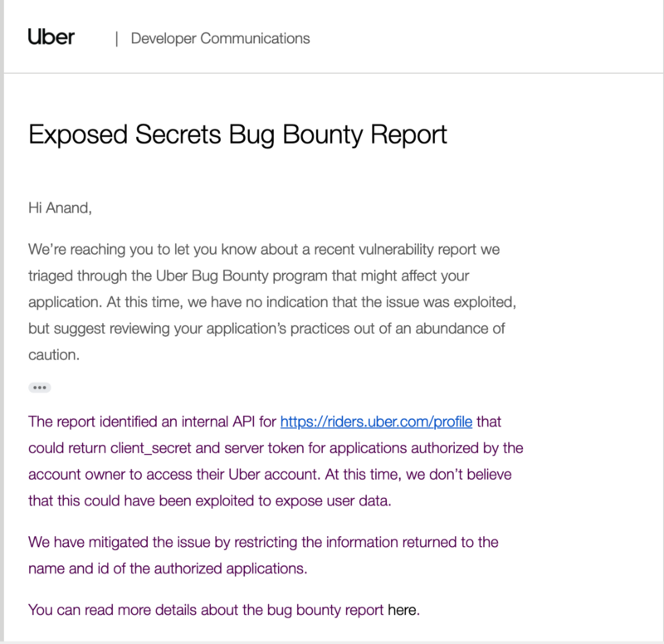The image size is (664, 644).
Task: Click the horizontal separator line below the header
Action: [x=334, y=73]
